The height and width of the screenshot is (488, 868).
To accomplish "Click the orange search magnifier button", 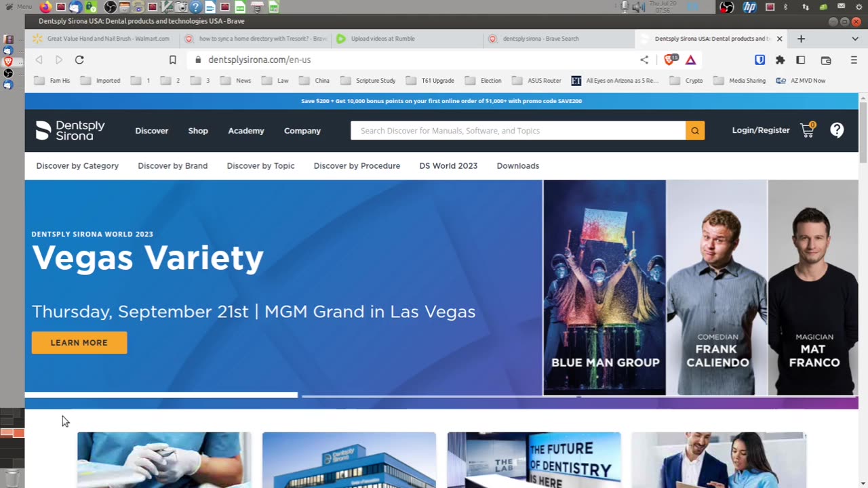I will [x=695, y=130].
